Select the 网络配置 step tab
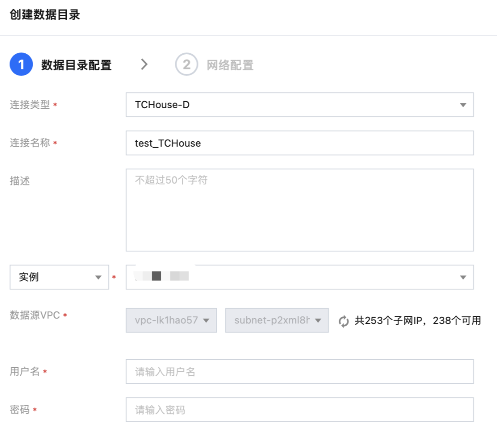 230,65
